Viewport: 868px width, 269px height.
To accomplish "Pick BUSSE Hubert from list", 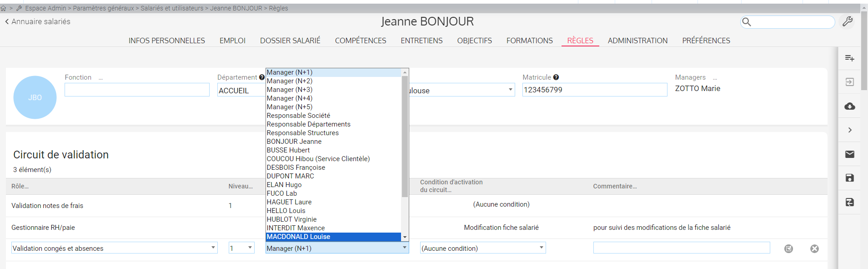I will pos(333,150).
